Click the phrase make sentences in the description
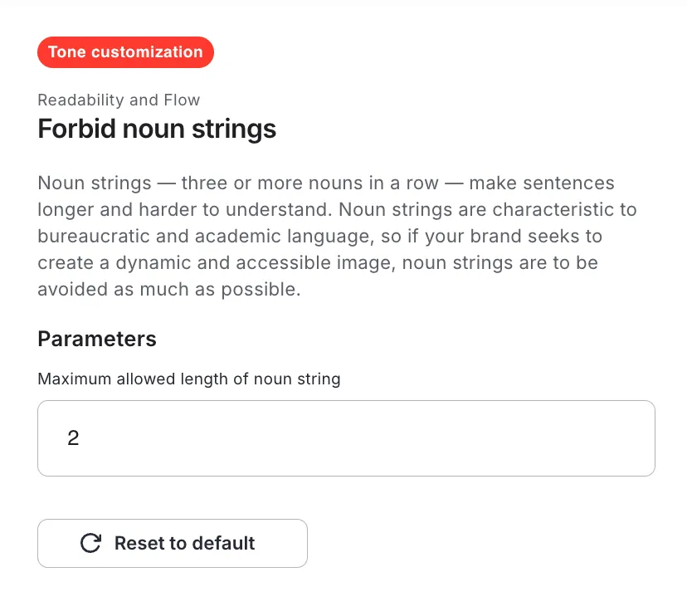687x616 pixels. 542,183
